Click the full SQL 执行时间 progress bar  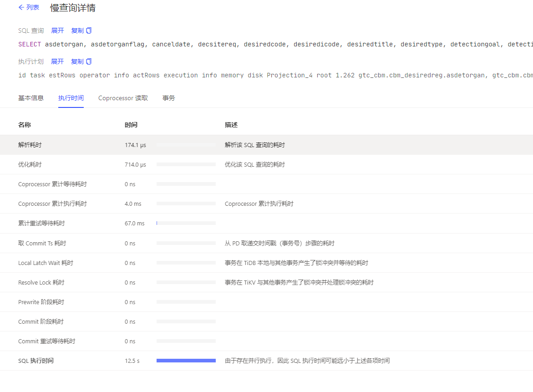pyautogui.click(x=186, y=361)
